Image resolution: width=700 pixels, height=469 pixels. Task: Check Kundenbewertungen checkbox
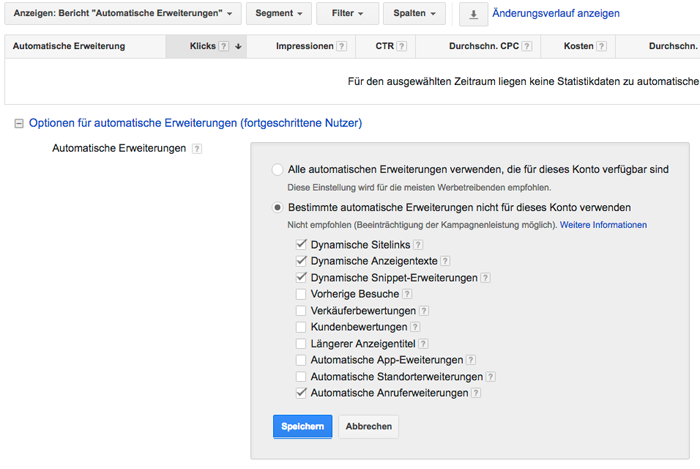[x=301, y=327]
